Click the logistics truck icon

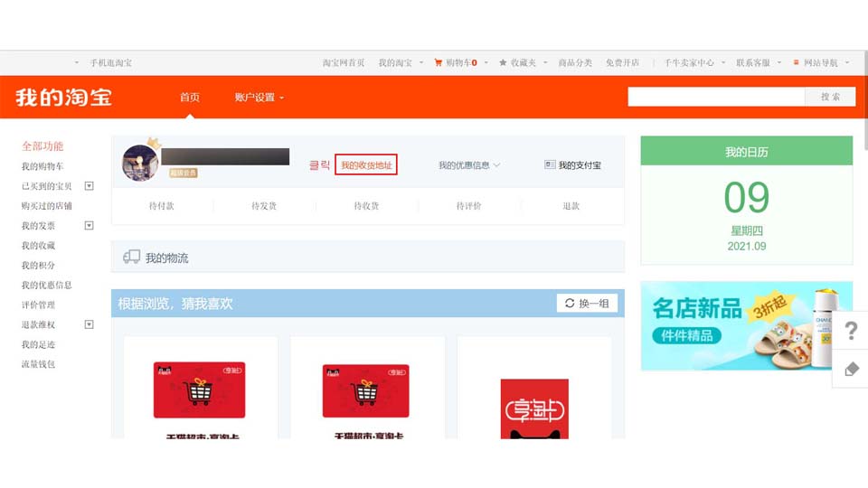pos(131,257)
